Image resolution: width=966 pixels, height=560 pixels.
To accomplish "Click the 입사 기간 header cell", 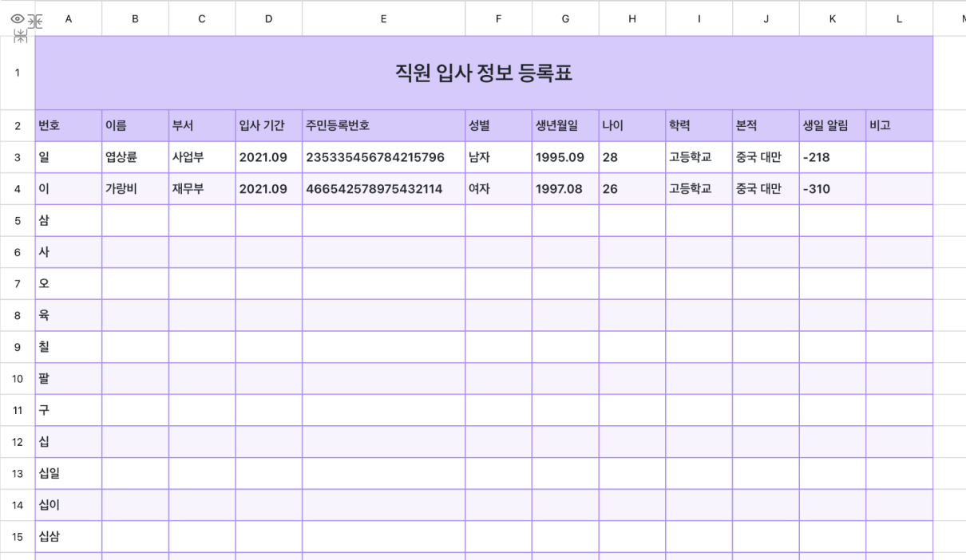I will (268, 125).
